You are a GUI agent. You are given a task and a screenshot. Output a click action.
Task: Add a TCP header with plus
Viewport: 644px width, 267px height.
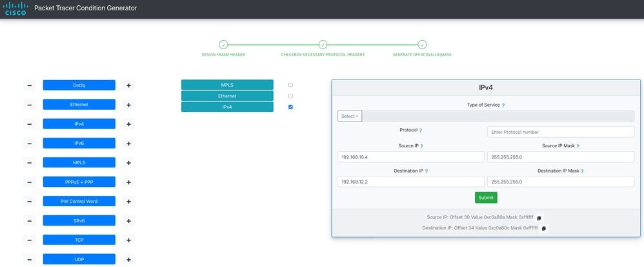click(128, 240)
